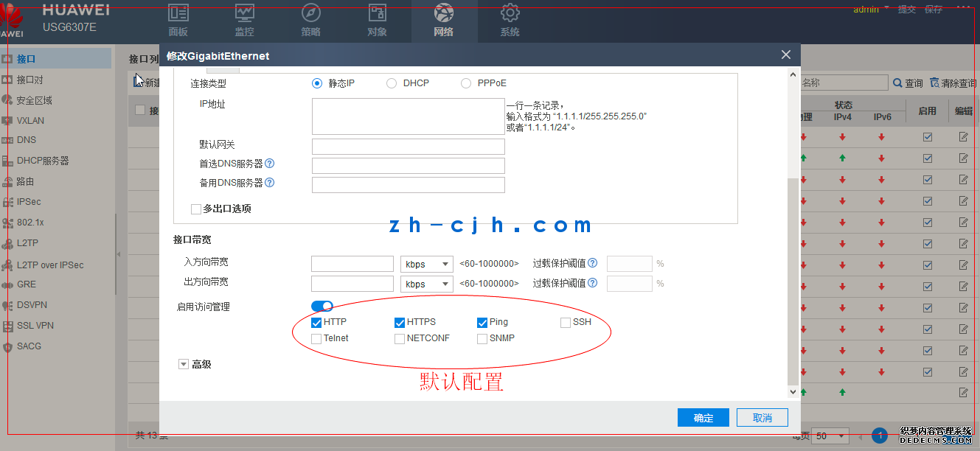Open the kbps unit dropdown for 入方向带宽

pyautogui.click(x=427, y=264)
